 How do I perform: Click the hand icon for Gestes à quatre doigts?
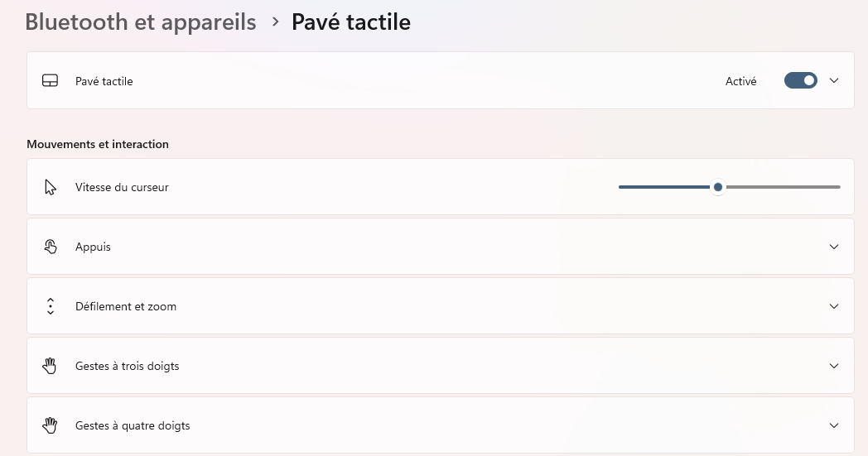point(51,425)
